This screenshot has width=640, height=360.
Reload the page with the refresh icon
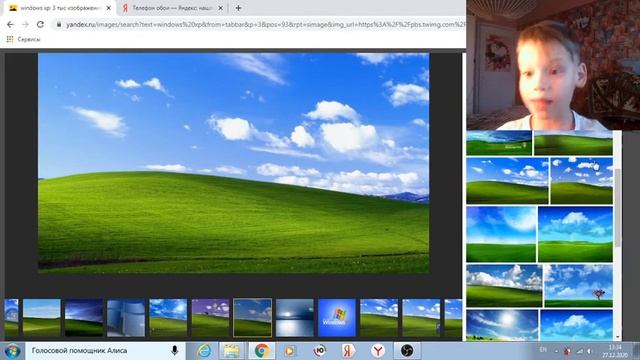(x=40, y=24)
